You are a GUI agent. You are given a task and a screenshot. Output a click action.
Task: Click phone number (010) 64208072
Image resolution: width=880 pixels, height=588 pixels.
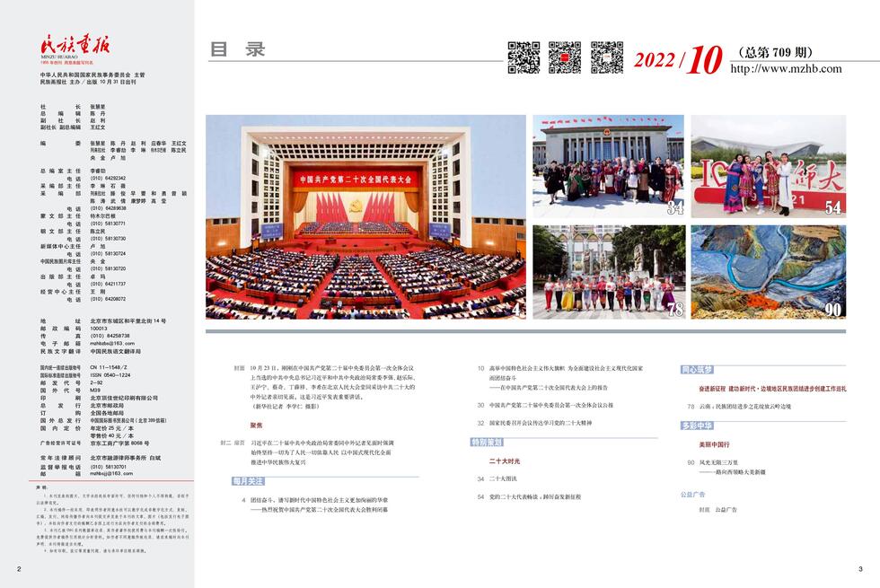tap(108, 299)
